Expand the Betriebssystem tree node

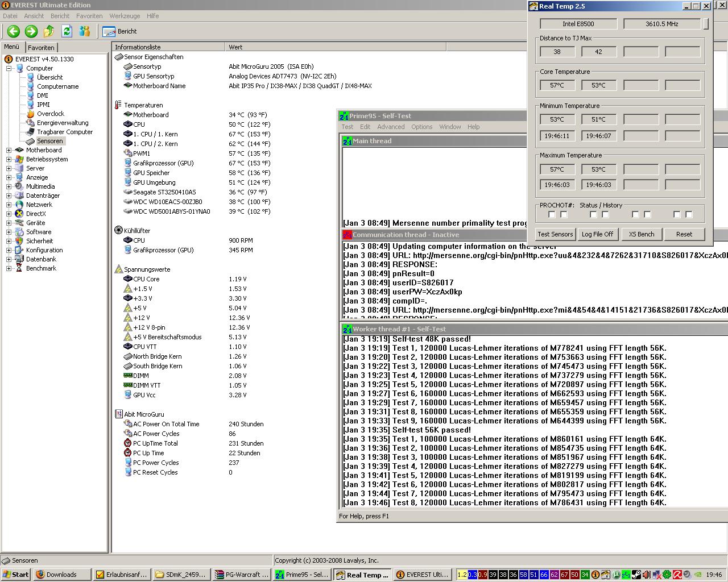pos(9,159)
